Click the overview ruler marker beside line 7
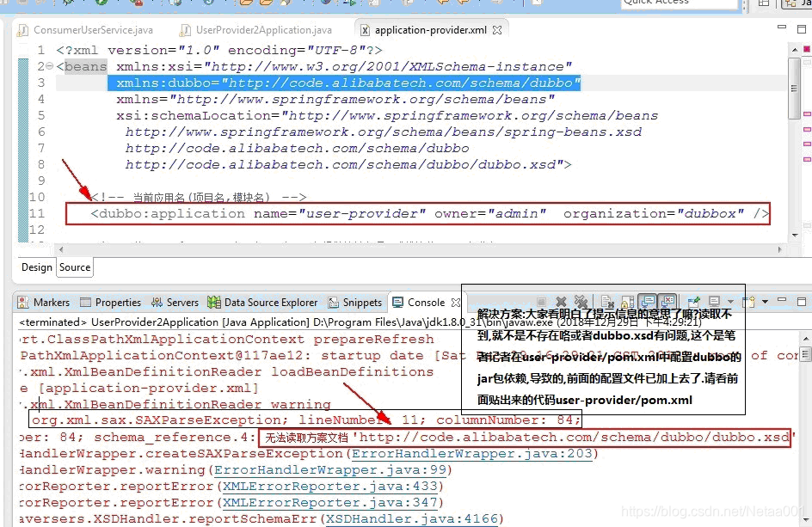Image resolution: width=812 pixels, height=527 pixels. 807,144
